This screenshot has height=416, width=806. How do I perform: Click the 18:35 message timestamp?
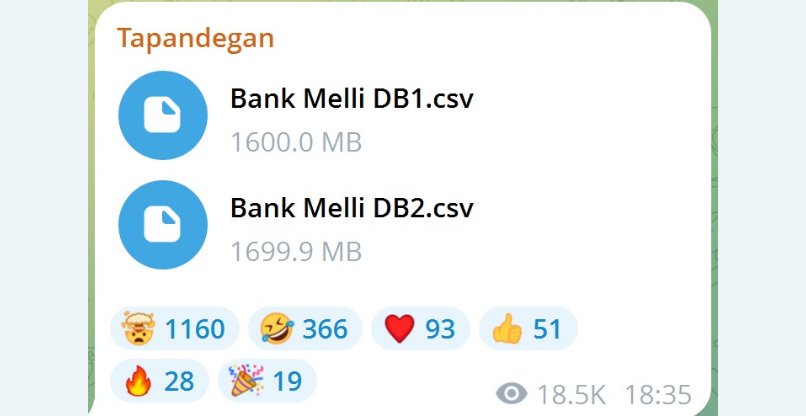coord(658,395)
